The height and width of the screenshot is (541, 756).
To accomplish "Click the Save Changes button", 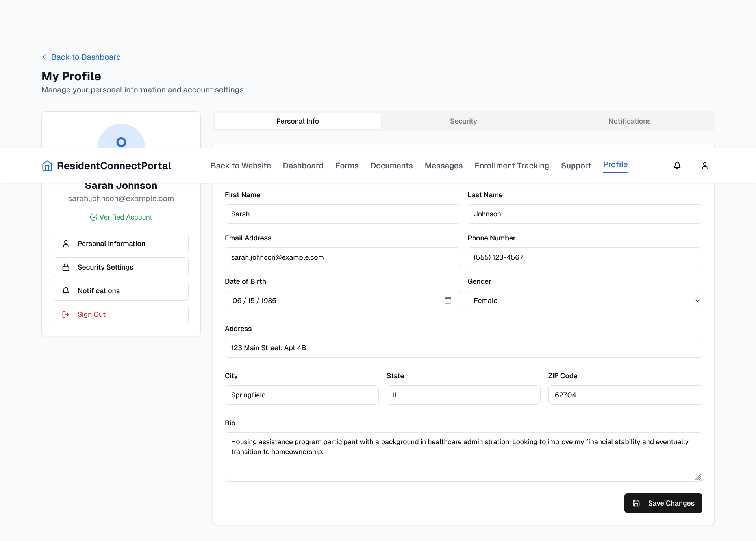I will [x=663, y=503].
